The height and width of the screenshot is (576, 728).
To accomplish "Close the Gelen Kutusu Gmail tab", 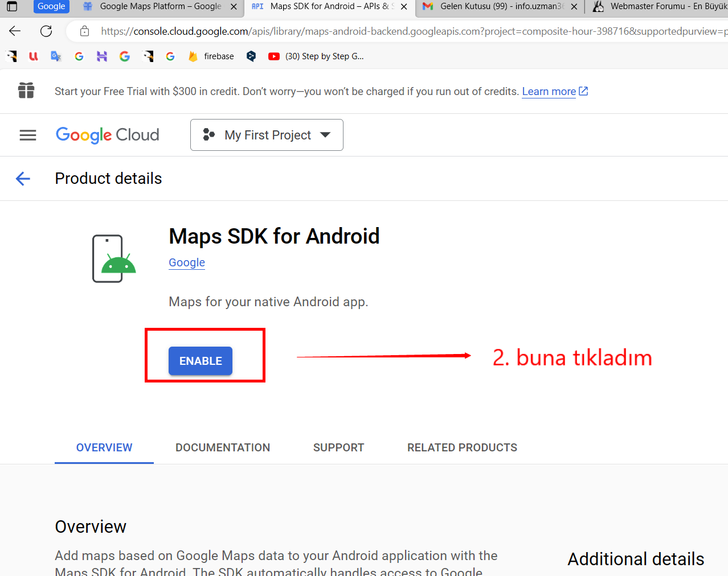I will click(x=574, y=7).
